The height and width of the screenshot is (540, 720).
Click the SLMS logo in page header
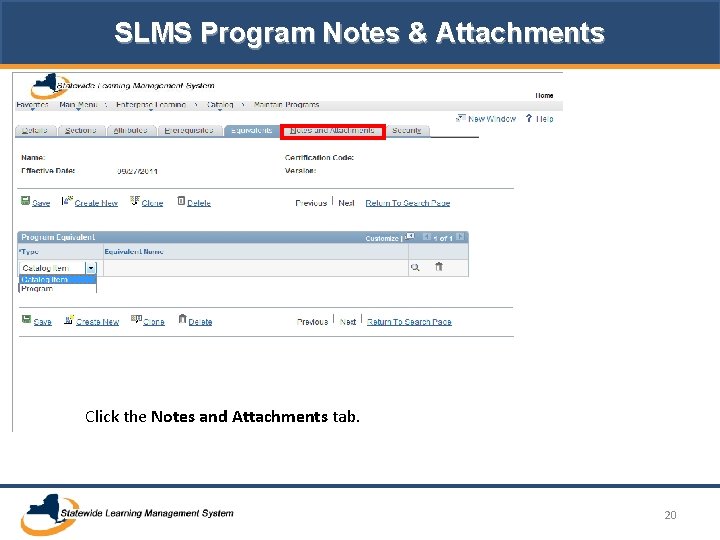[122, 85]
